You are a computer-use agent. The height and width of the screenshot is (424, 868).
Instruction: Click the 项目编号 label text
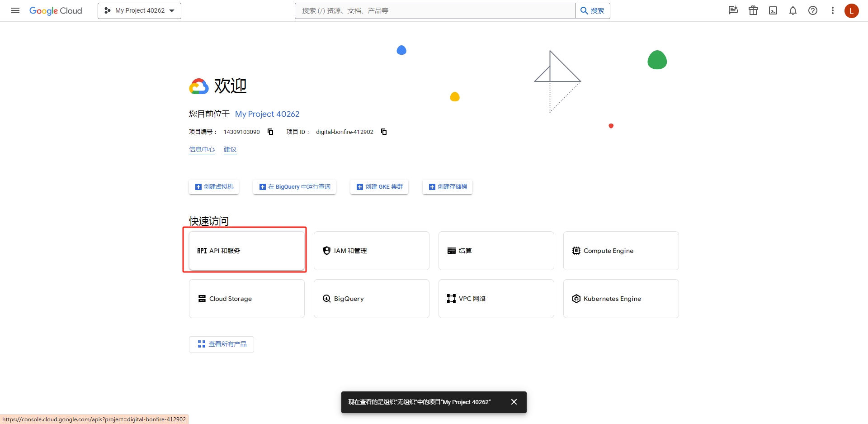(203, 132)
